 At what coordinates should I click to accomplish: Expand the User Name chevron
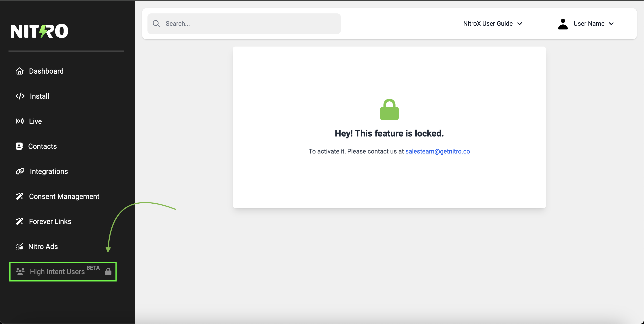[611, 24]
